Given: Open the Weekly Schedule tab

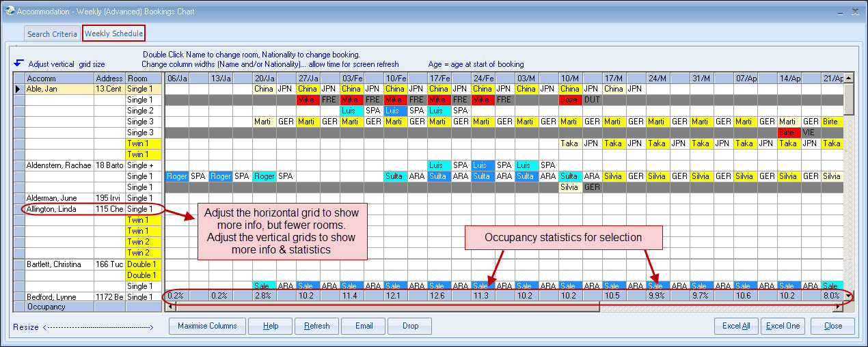Looking at the screenshot, I should tap(113, 33).
